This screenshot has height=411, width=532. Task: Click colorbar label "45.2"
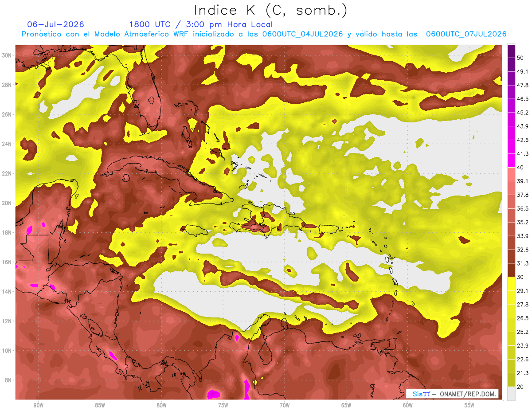click(522, 113)
